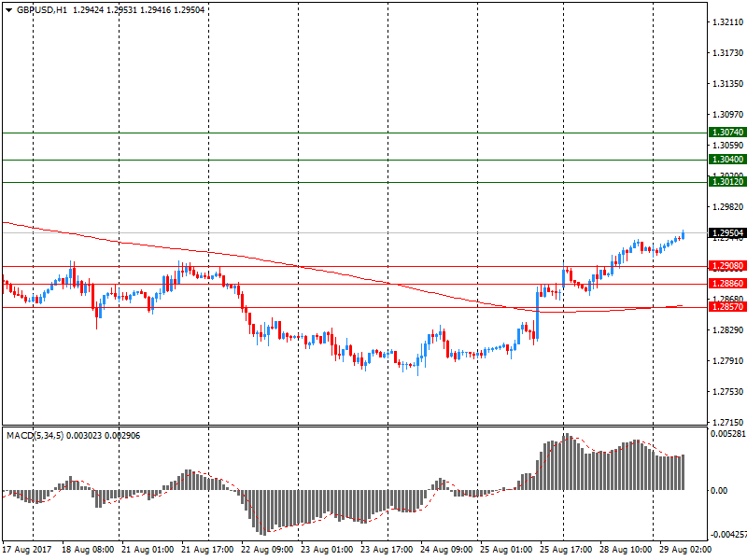Screen dimensions: 747x560
Task: Click the 1.29820 price scale value
Action: 727,206
